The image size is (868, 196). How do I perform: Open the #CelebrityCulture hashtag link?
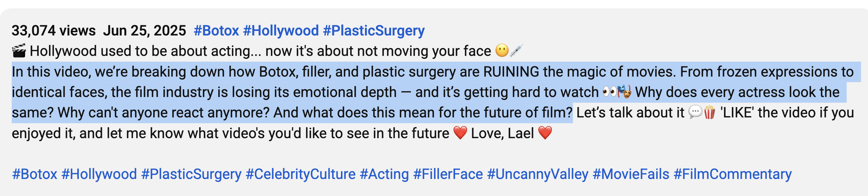tap(300, 174)
